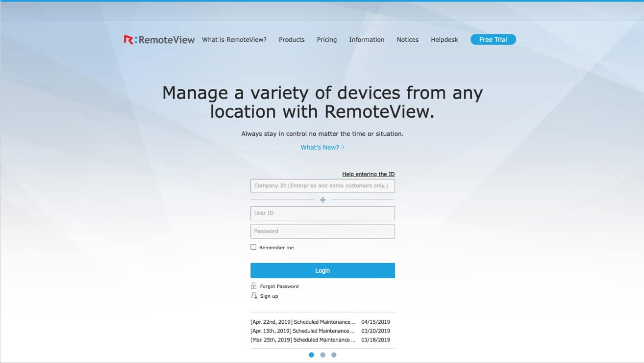Screen dimensions: 644x363
Task: Start the Free Trial
Action: [x=493, y=40]
